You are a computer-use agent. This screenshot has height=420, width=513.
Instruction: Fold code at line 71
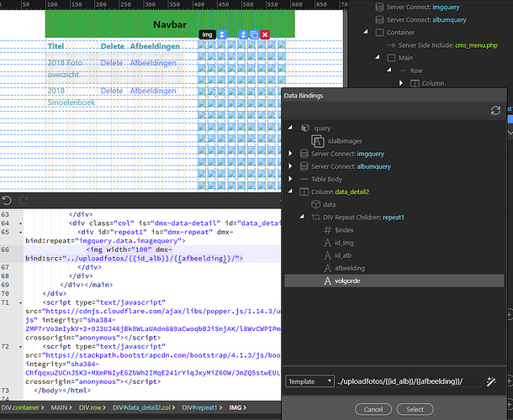20,302
